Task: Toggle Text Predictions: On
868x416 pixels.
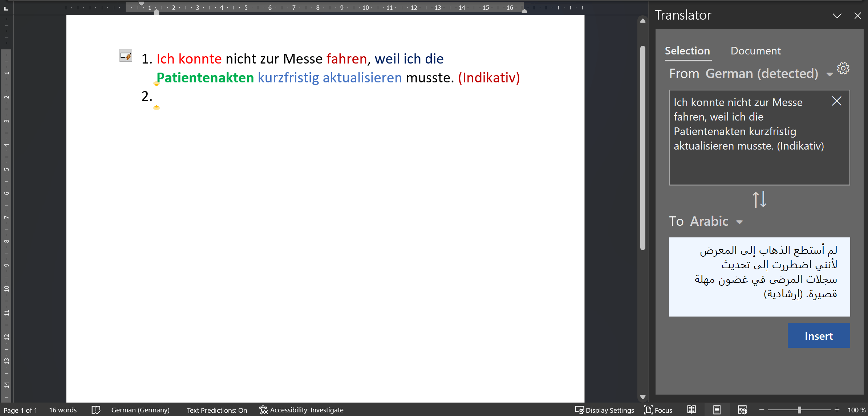Action: [x=217, y=410]
